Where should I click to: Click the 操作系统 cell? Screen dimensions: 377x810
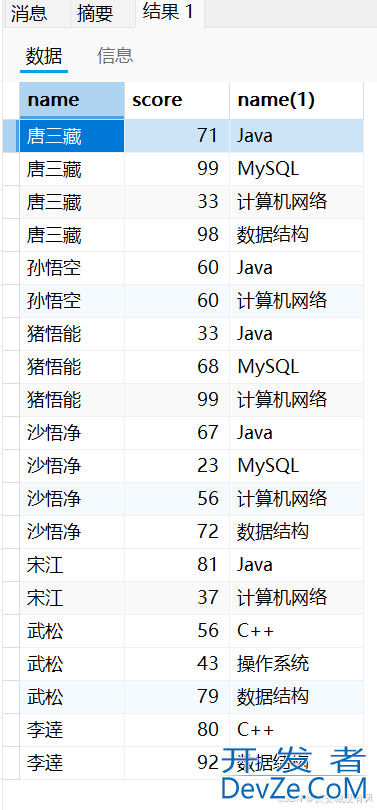296,665
